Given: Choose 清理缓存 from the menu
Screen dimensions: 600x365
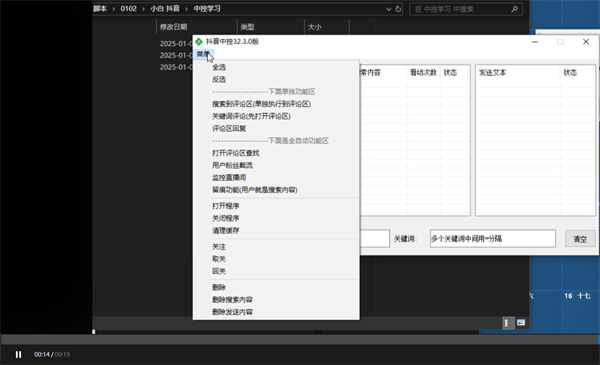Looking at the screenshot, I should (x=225, y=230).
